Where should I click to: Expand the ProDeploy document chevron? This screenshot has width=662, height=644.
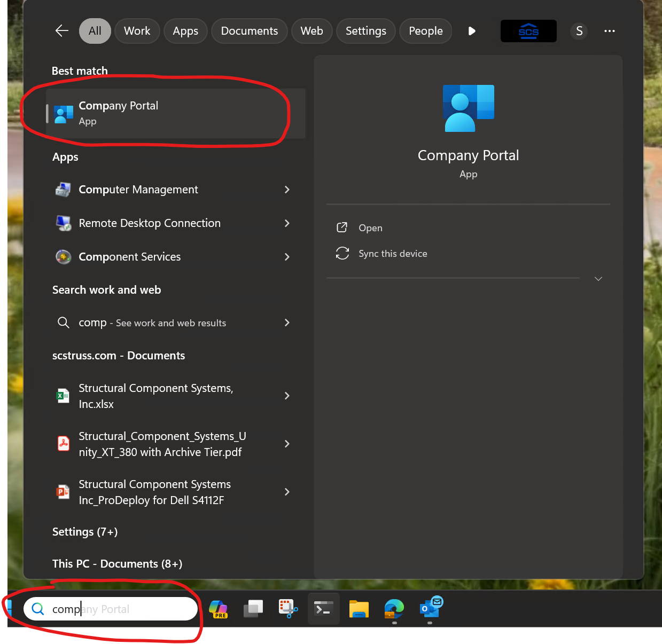click(x=287, y=492)
